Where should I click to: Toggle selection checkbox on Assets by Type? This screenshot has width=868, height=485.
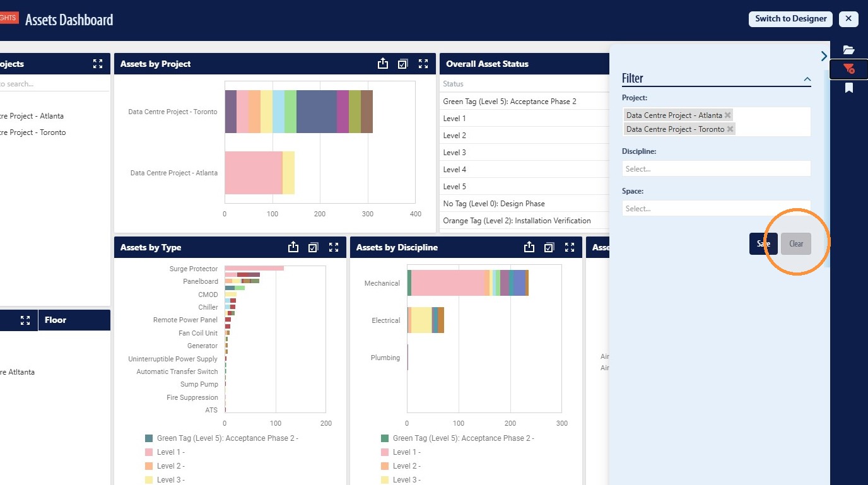click(x=314, y=247)
